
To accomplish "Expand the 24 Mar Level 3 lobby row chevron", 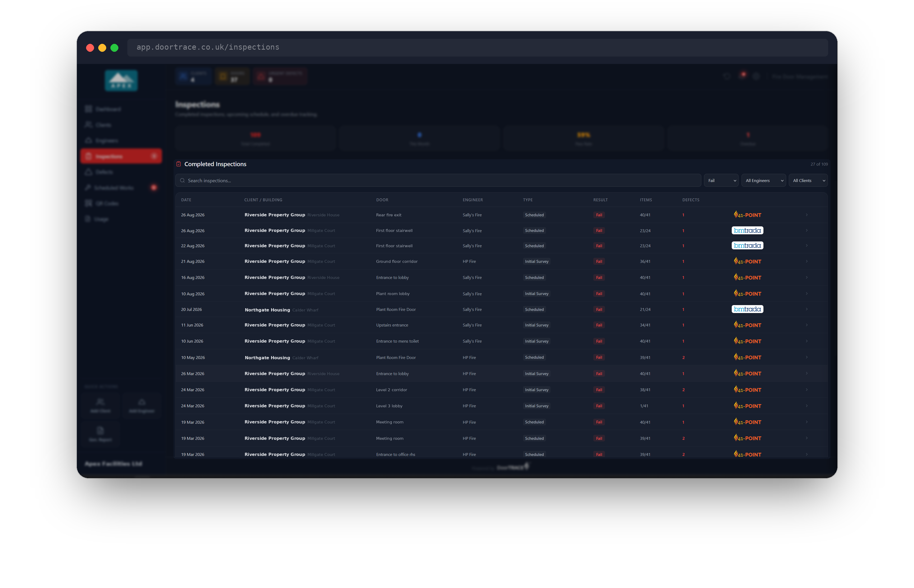I will click(806, 406).
